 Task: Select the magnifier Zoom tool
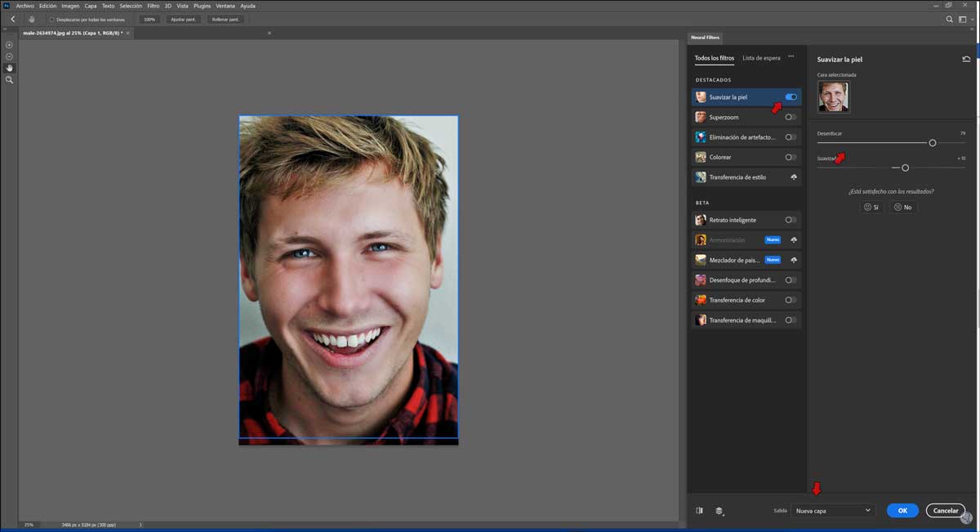(10, 80)
